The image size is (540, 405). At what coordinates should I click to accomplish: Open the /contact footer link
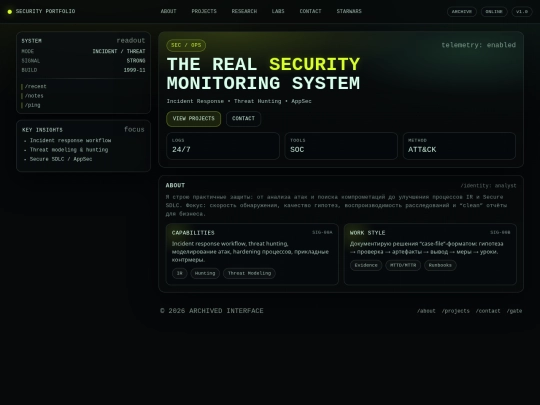488,311
